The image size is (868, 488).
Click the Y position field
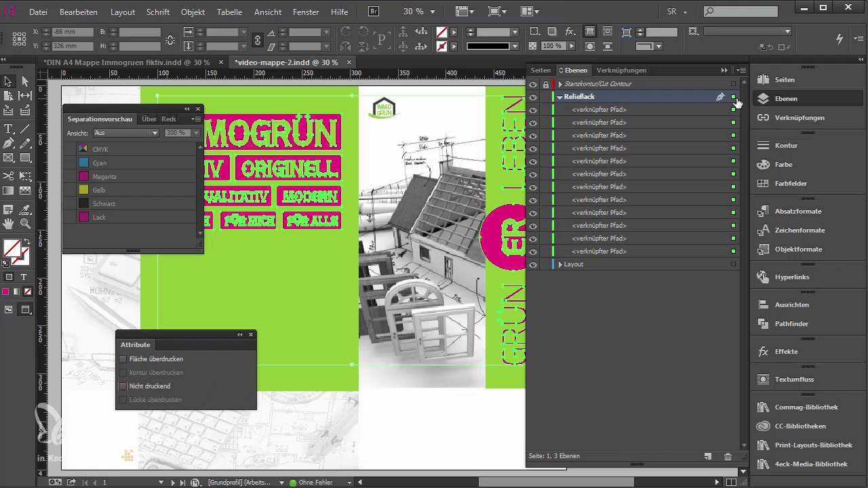[73, 46]
